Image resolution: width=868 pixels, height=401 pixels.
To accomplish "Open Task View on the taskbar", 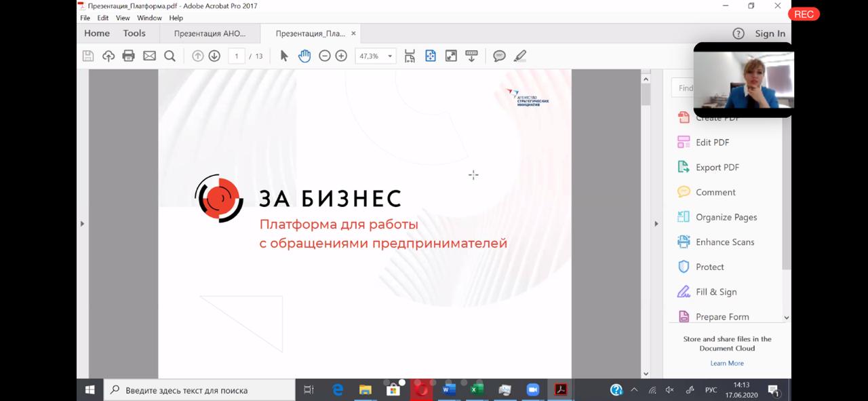I will coord(309,390).
